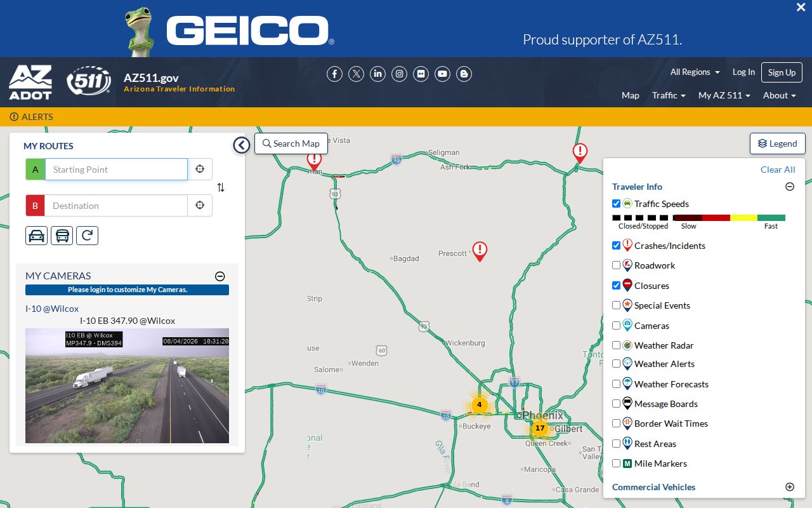The image size is (812, 508).
Task: Open the X (Twitter) social icon
Action: click(357, 74)
